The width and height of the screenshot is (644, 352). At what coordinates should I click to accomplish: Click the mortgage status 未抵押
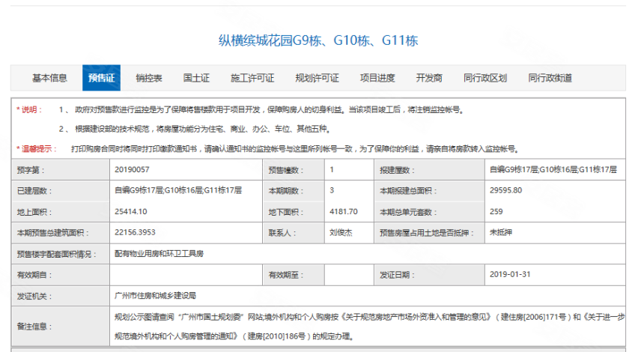(x=499, y=233)
